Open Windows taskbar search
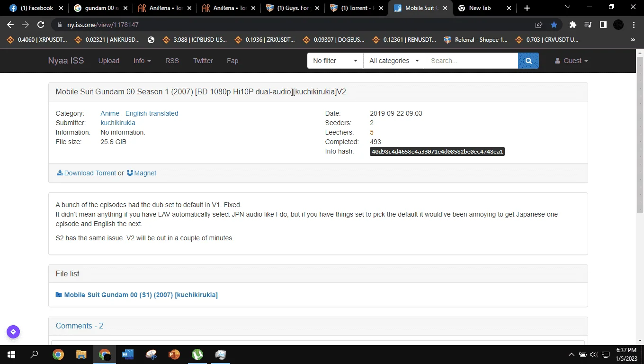Image resolution: width=644 pixels, height=364 pixels. click(34, 355)
